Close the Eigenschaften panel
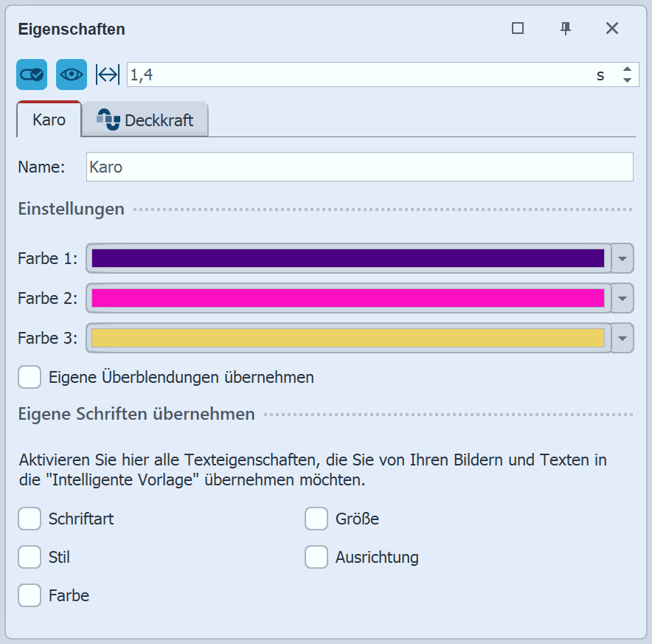 pos(612,29)
